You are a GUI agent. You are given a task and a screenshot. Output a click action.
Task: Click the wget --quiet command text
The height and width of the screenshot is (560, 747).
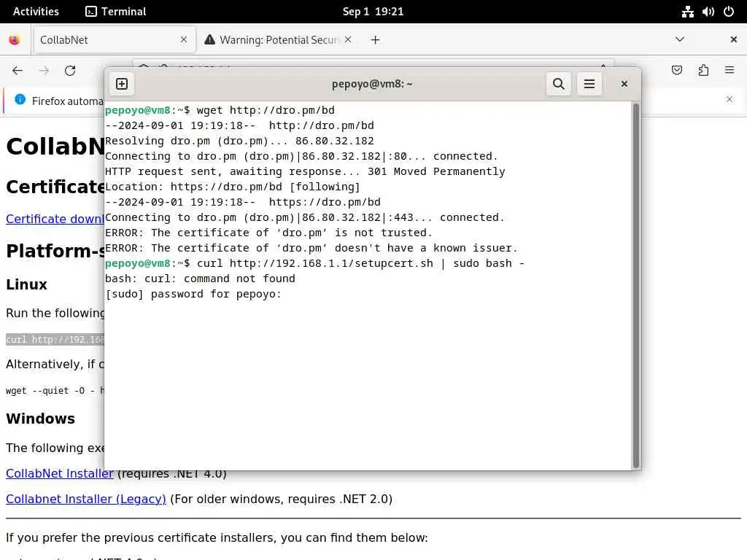[55, 391]
